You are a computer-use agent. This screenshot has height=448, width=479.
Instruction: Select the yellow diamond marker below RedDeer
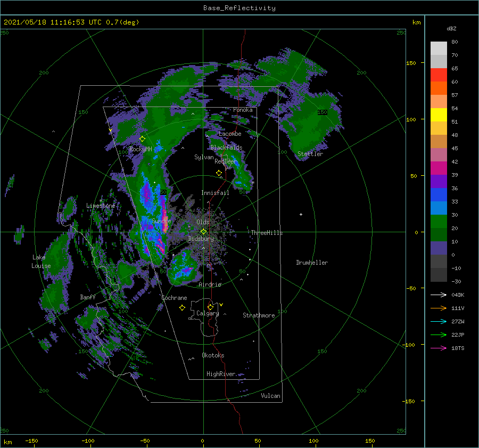[x=219, y=173]
